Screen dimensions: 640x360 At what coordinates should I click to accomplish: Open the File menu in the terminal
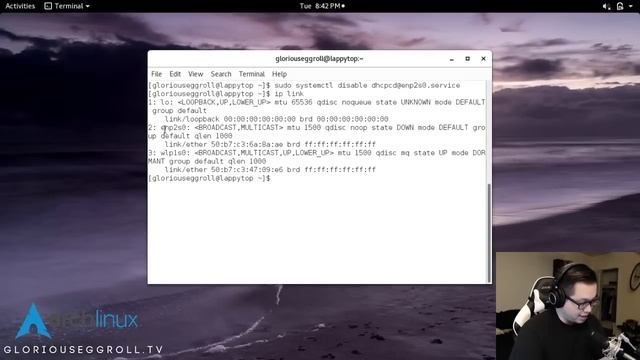[156, 74]
